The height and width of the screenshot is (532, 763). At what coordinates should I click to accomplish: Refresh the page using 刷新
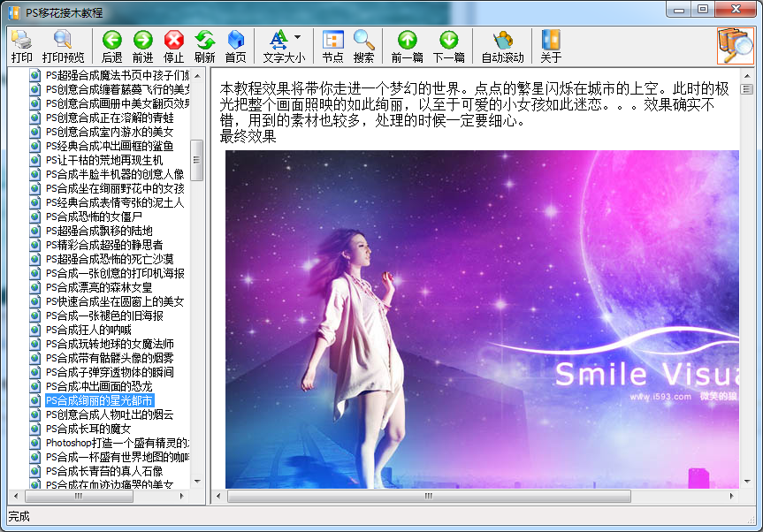[x=204, y=46]
